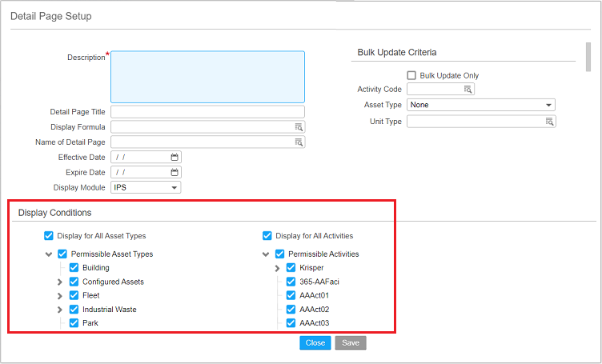The width and height of the screenshot is (602, 364).
Task: Collapse the Permissible Asset Types tree
Action: [50, 254]
